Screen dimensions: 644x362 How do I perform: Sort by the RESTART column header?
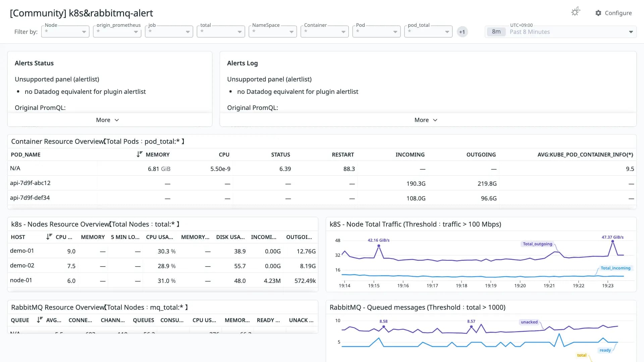pos(343,155)
